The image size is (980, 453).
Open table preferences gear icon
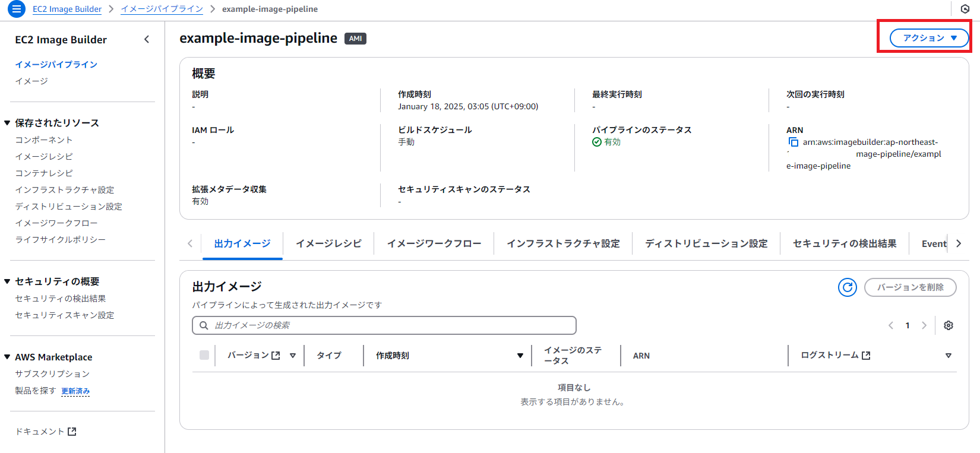948,325
